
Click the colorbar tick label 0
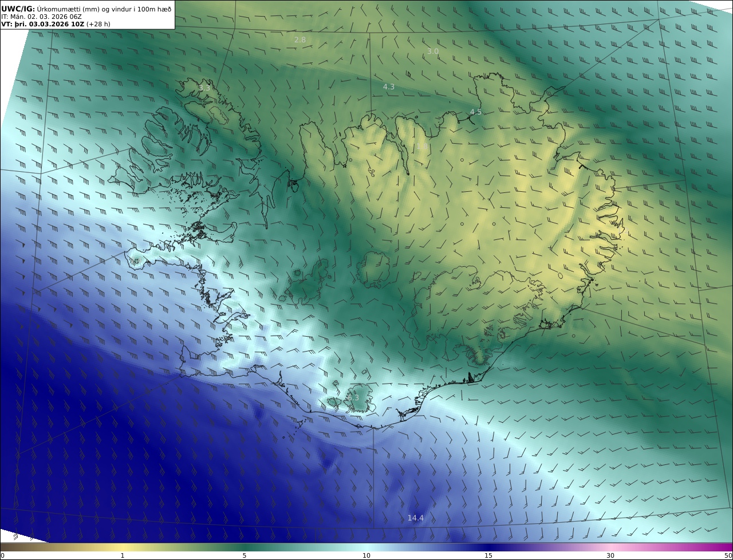click(2, 555)
